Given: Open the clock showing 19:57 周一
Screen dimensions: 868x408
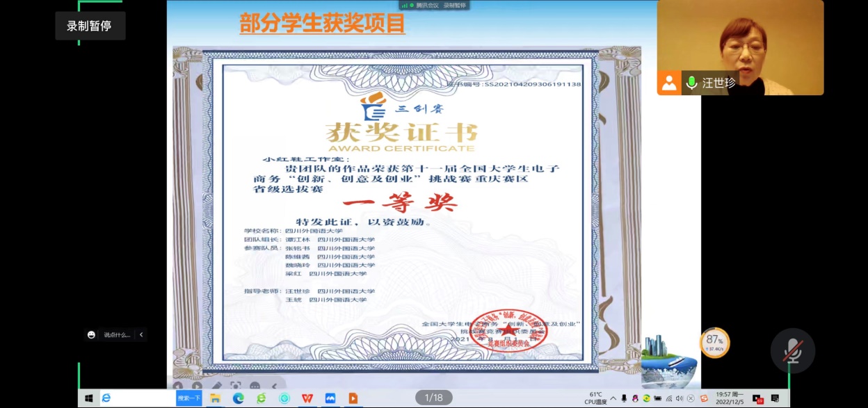Looking at the screenshot, I should point(730,398).
